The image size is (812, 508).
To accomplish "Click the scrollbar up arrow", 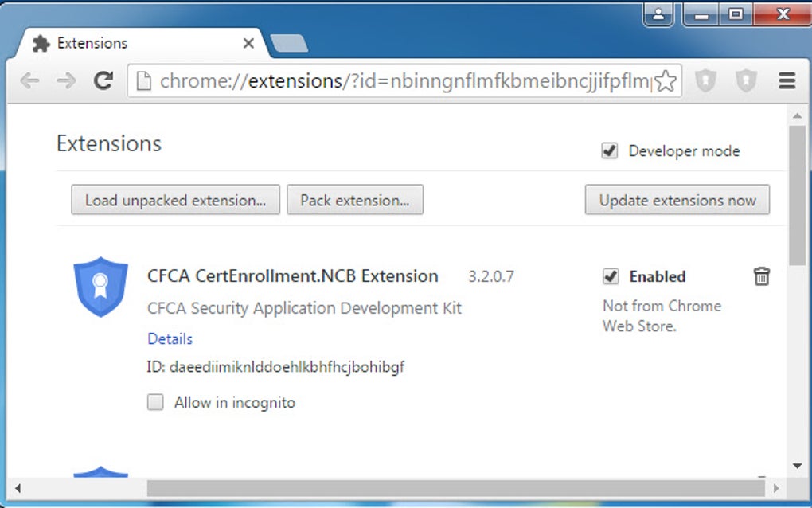I will point(797,115).
